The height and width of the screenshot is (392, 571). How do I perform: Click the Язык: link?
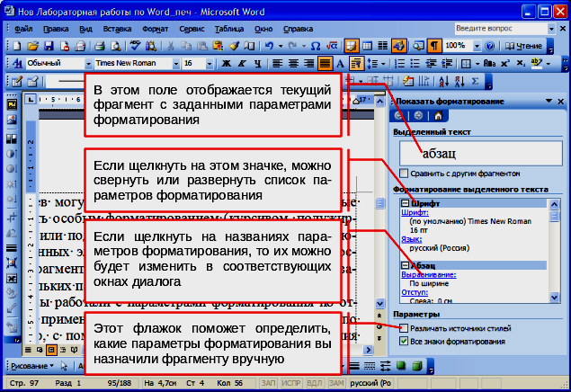412,239
